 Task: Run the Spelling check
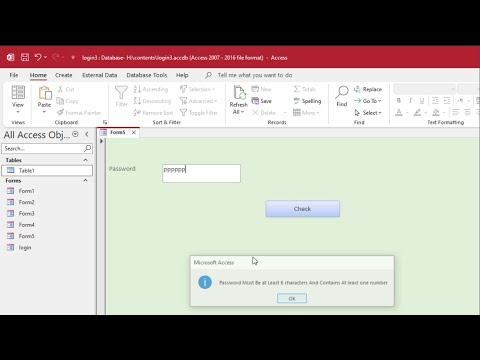[307, 101]
